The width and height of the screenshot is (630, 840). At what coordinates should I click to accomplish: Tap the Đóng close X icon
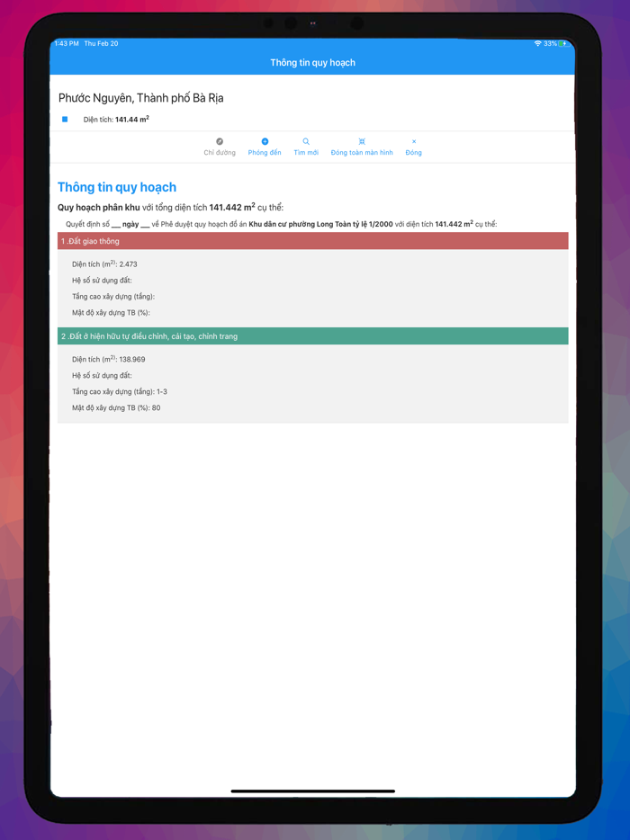pyautogui.click(x=413, y=141)
